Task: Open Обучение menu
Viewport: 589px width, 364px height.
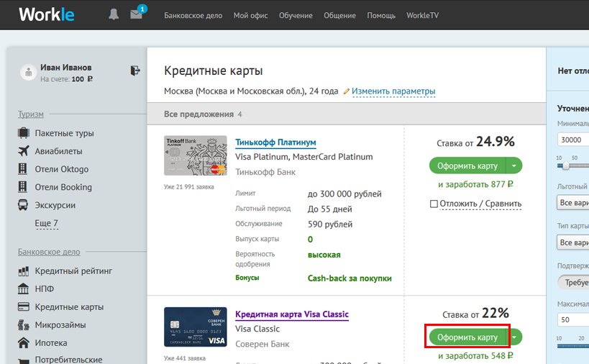Action: (296, 15)
